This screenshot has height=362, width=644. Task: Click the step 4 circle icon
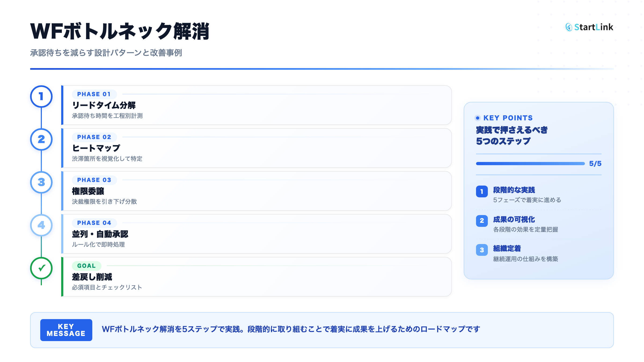click(41, 225)
